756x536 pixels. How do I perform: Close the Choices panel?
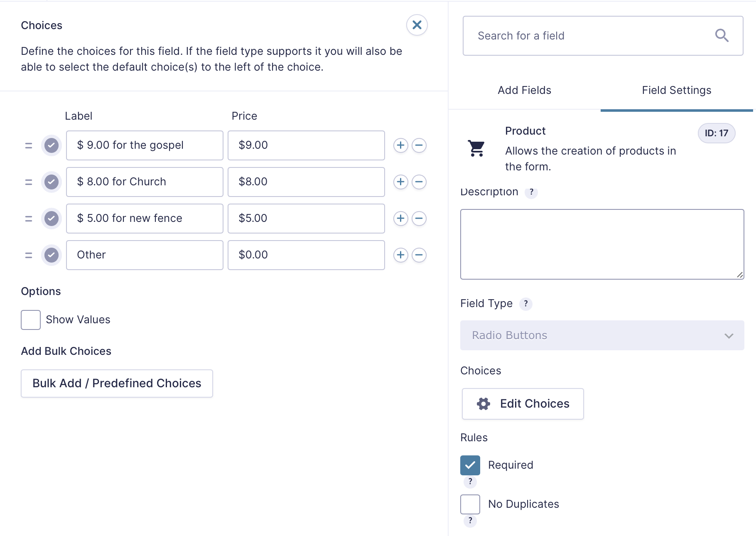tap(417, 25)
